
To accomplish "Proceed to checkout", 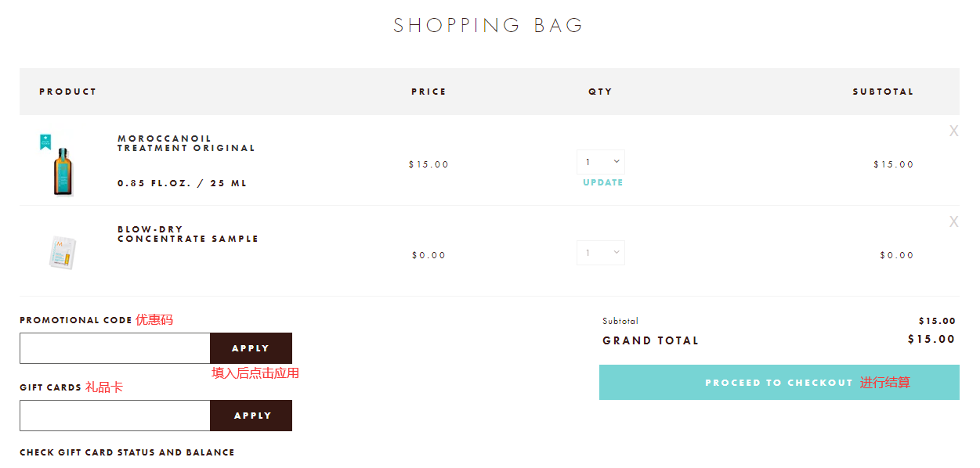I will tap(779, 383).
